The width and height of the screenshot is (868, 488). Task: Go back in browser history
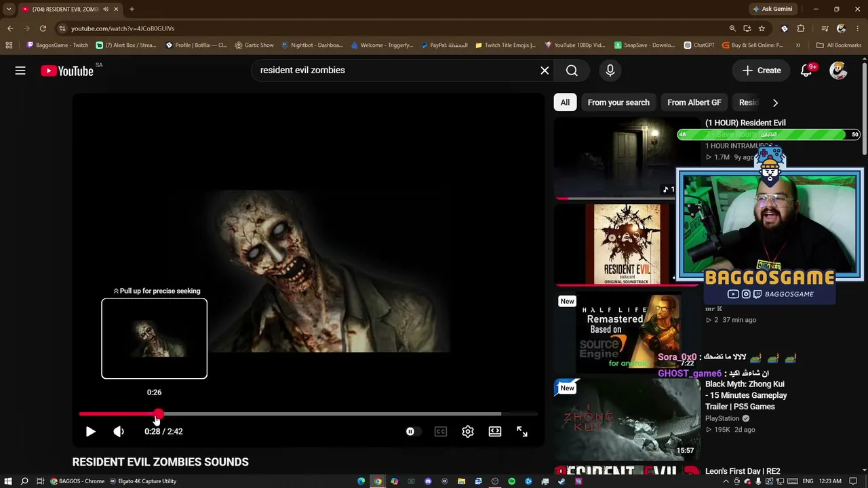[x=10, y=28]
